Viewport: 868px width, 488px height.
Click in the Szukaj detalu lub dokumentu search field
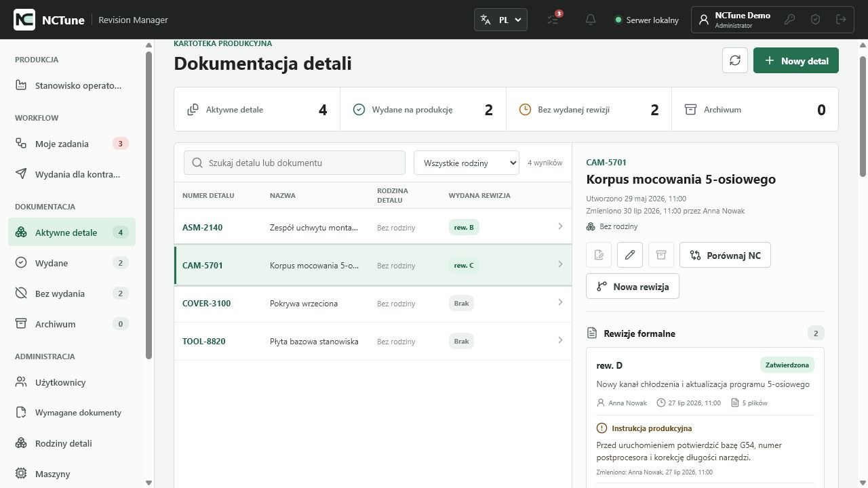(294, 163)
